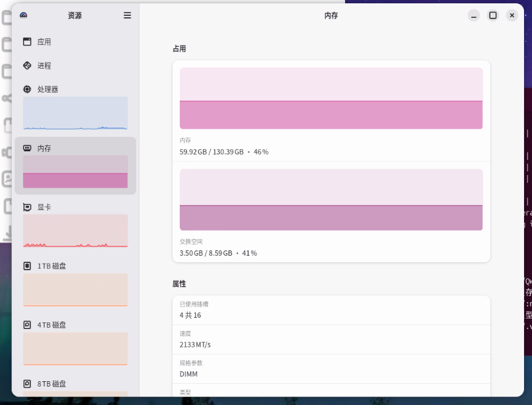Open the 4 TB 磁盘 page
This screenshot has height=405, width=532.
pos(75,343)
